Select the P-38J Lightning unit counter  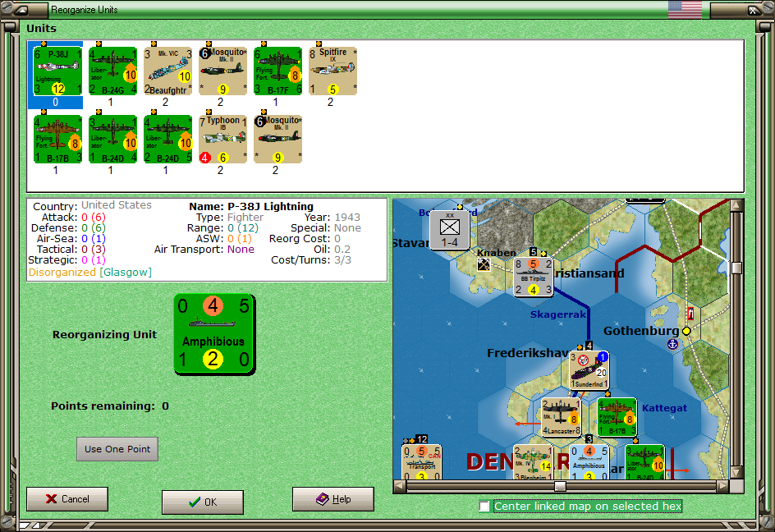pos(57,71)
